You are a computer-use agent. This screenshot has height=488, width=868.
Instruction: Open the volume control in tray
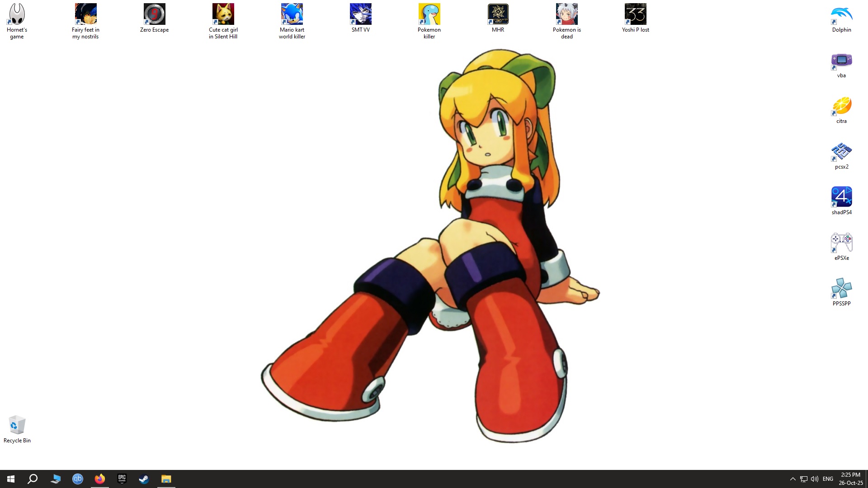(815, 479)
